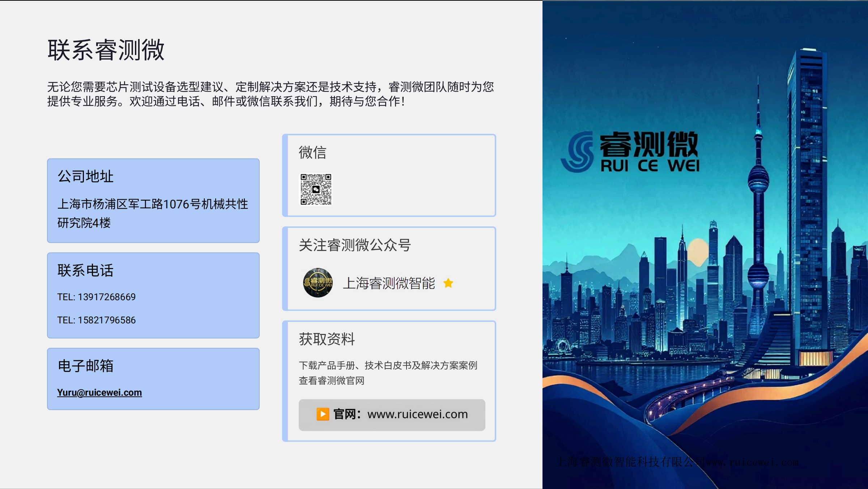Open the Yuru@ruicewei.com email link
868x489 pixels.
point(99,392)
